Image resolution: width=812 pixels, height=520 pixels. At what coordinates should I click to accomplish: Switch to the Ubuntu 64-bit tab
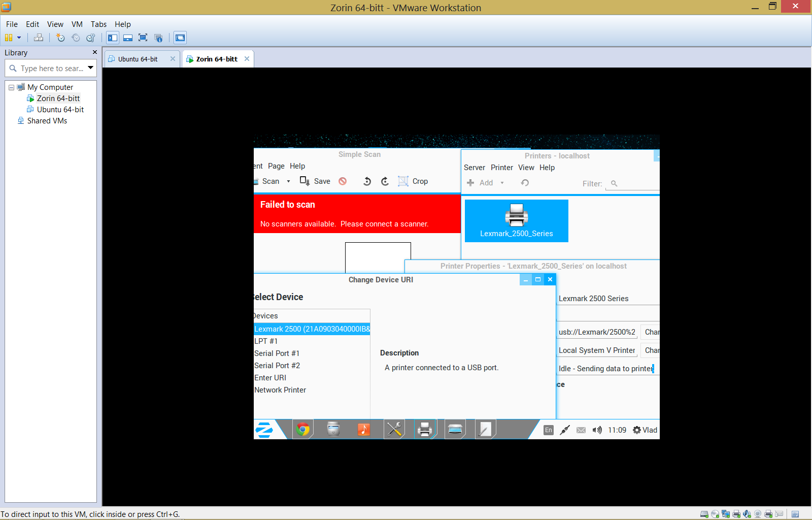pyautogui.click(x=138, y=59)
